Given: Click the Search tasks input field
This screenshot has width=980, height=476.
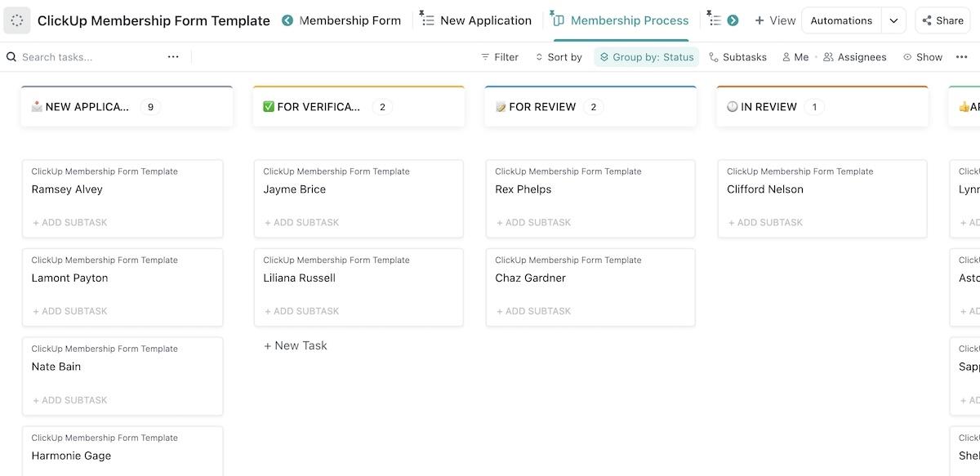Looking at the screenshot, I should 90,57.
